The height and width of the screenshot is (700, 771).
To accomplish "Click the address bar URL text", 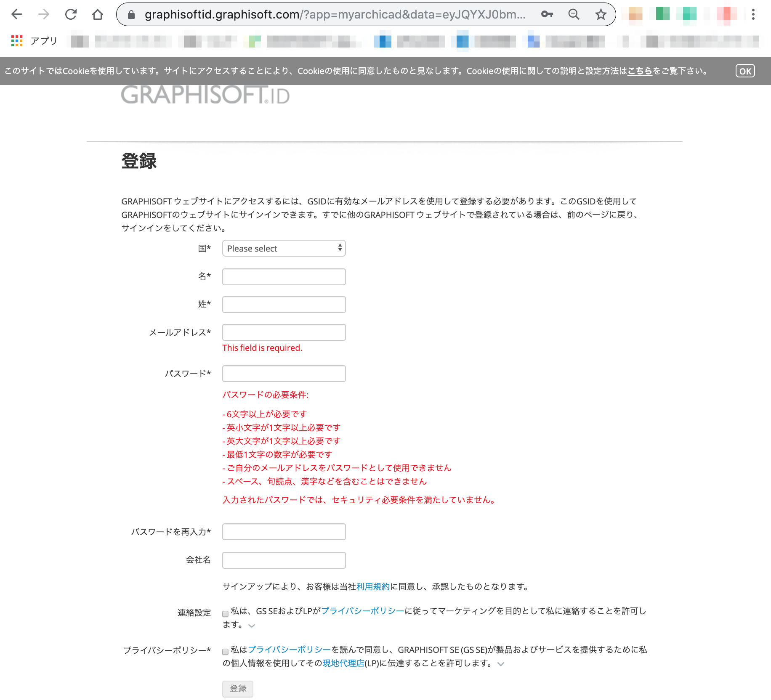I will [x=335, y=15].
